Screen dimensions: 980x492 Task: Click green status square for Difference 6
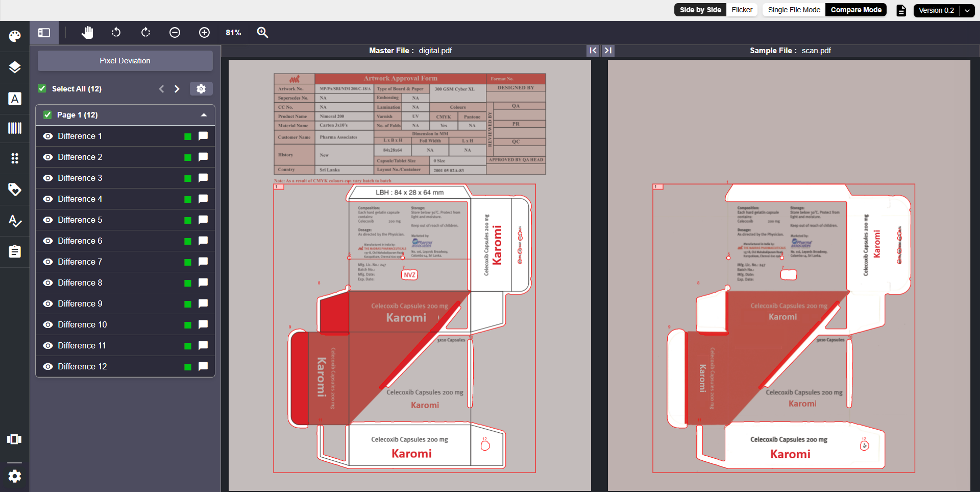[188, 241]
